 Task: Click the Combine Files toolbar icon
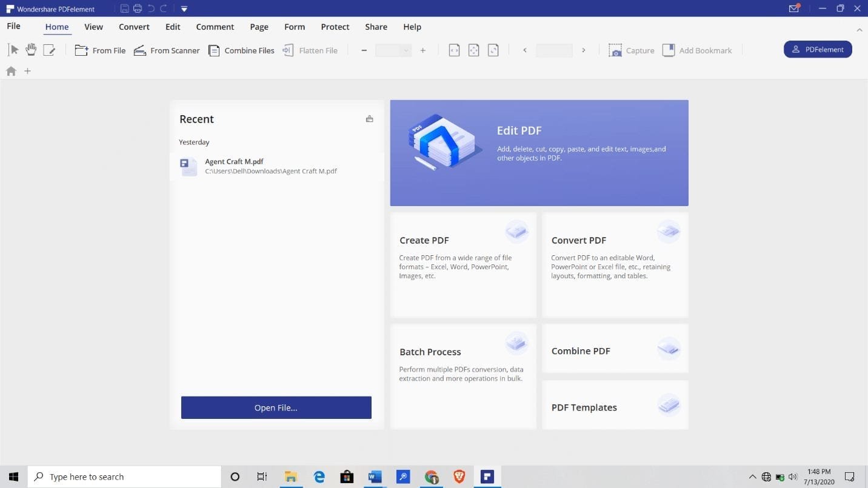click(241, 50)
